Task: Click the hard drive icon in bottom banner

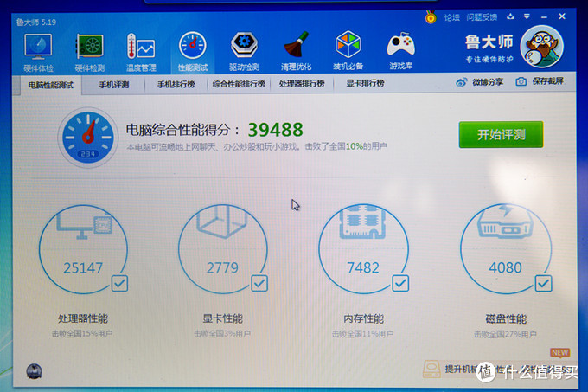Action: tap(431, 370)
